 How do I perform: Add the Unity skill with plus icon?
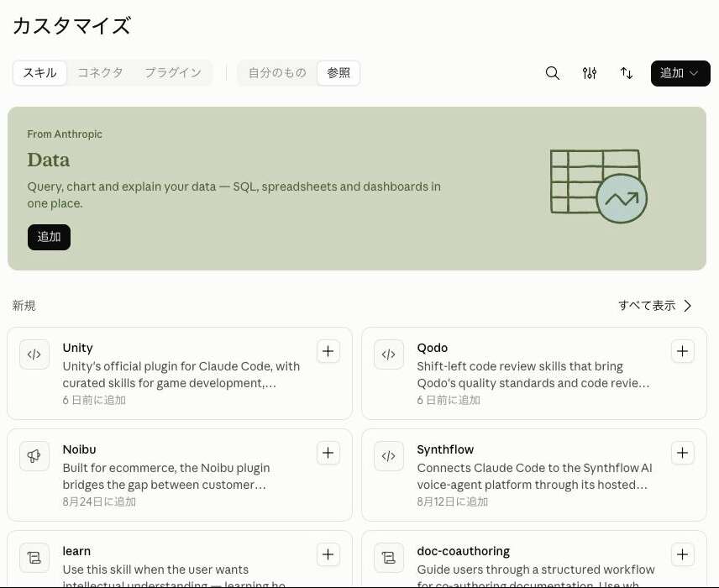tap(328, 351)
